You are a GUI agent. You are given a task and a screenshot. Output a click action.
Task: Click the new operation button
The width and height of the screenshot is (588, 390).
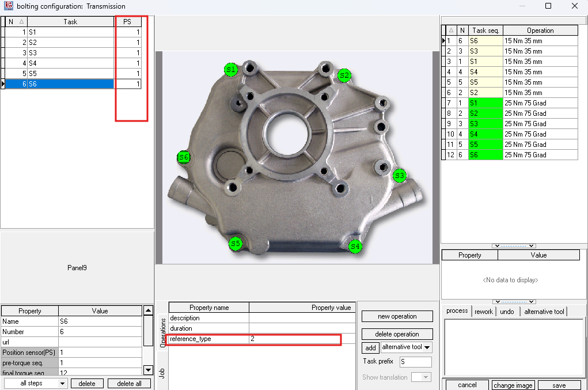coord(397,316)
